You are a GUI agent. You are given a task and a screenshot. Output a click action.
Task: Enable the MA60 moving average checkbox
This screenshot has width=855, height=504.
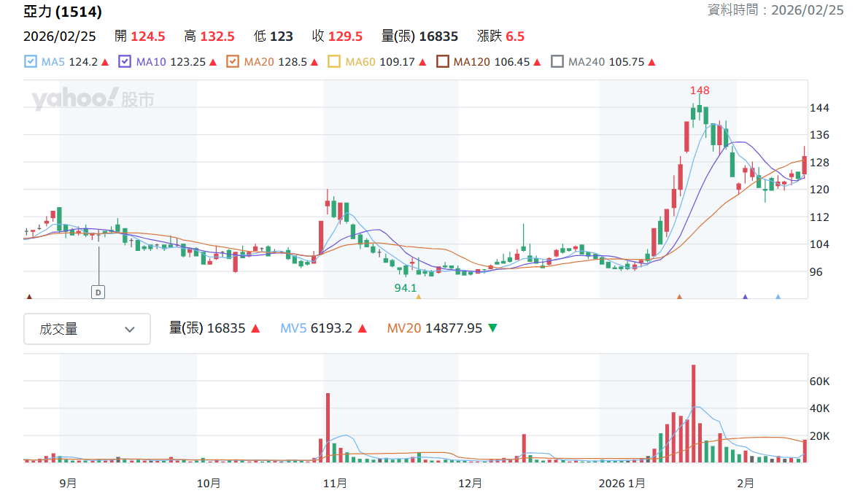334,62
